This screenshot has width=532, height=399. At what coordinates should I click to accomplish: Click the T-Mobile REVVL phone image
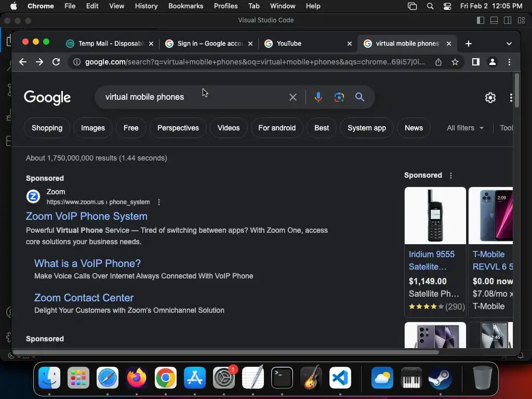(x=490, y=216)
